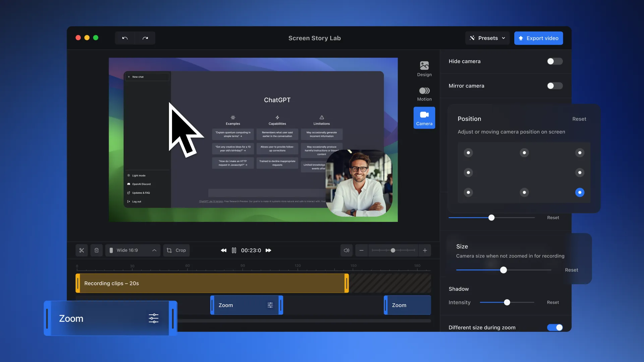Click the timeline zoom slider handle

(393, 250)
